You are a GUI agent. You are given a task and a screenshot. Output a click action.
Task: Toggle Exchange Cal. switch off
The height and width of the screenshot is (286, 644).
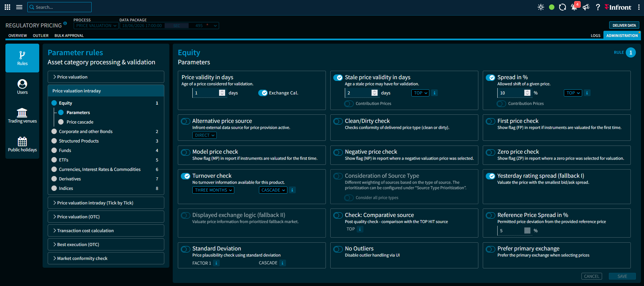point(263,93)
